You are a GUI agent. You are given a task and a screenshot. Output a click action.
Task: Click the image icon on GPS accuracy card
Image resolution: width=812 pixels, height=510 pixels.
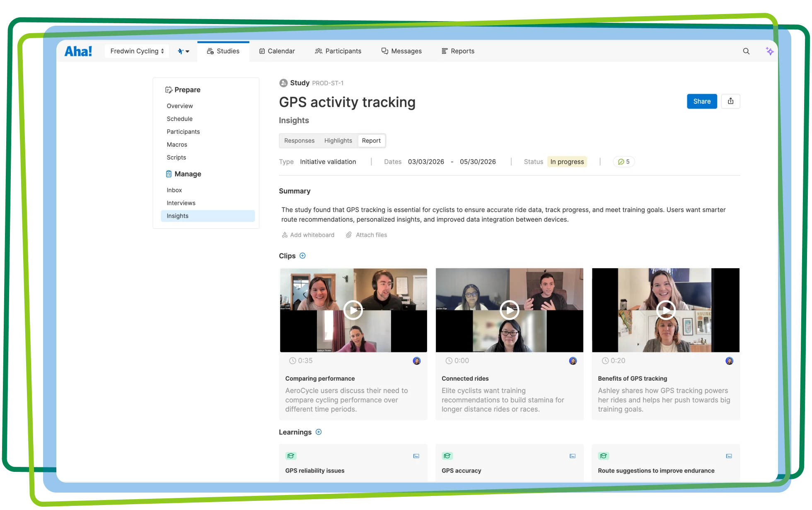coord(572,456)
